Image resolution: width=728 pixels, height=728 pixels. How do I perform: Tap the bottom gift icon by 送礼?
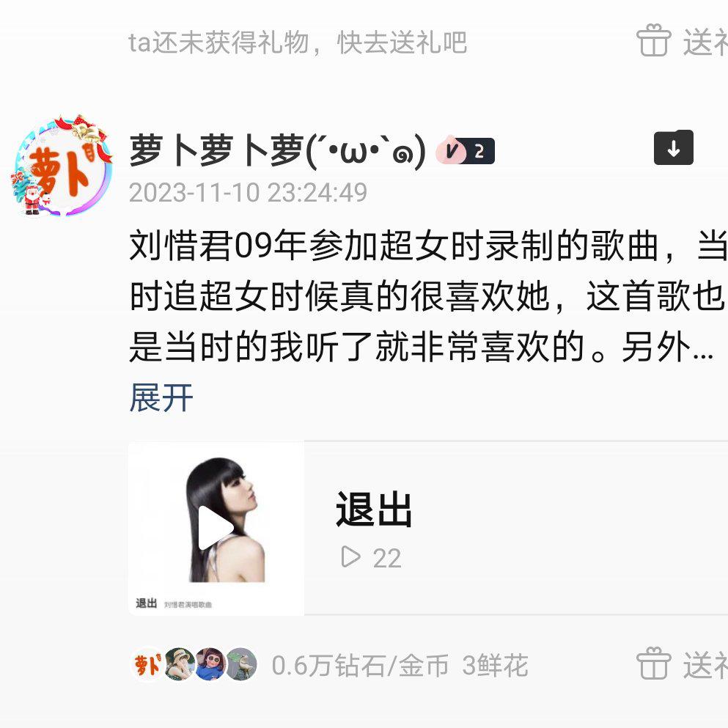point(653,664)
